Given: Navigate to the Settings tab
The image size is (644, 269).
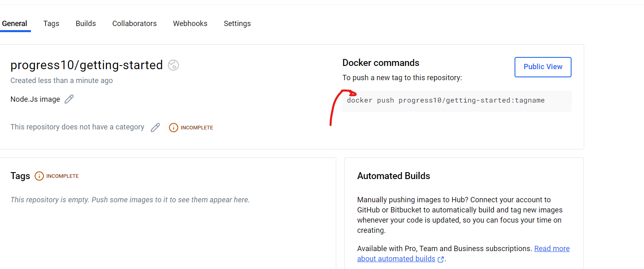Looking at the screenshot, I should [237, 24].
